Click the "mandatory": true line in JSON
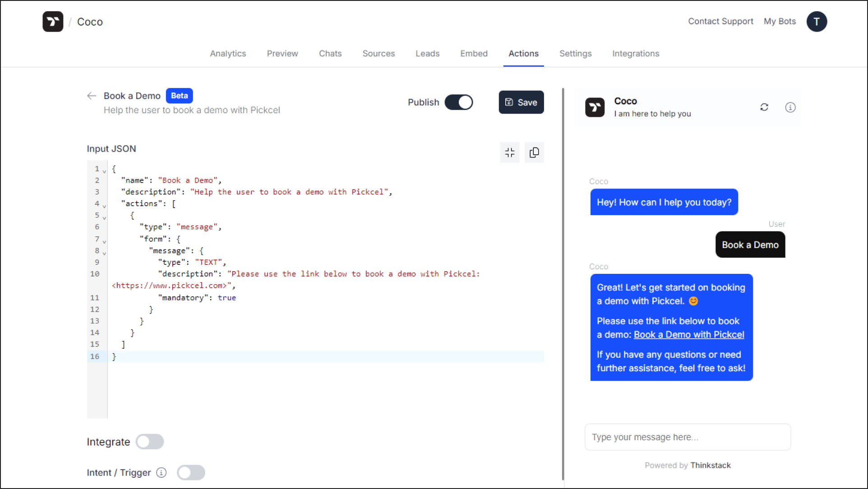Image resolution: width=868 pixels, height=489 pixels. [x=197, y=298]
